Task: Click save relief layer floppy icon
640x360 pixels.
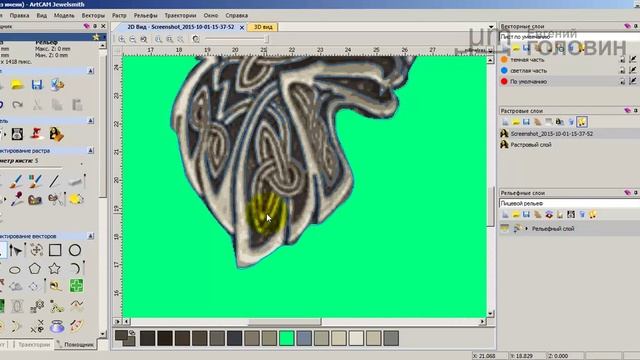Action: (527, 214)
